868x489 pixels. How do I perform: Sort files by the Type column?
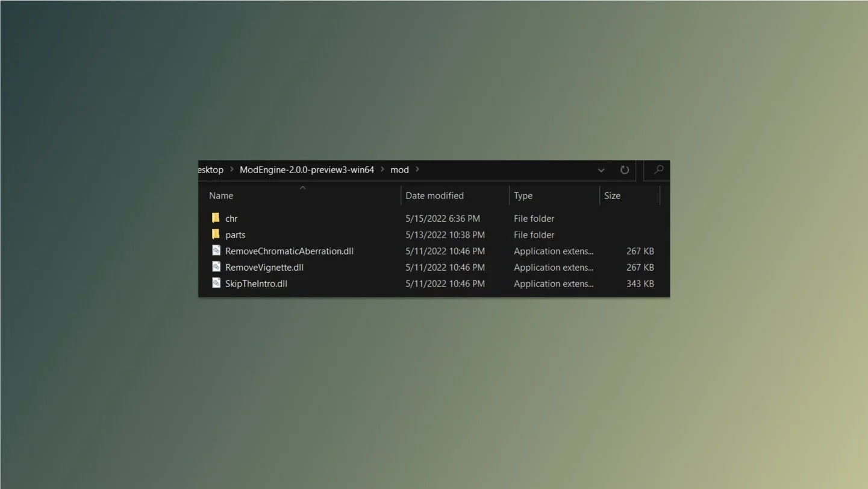523,195
